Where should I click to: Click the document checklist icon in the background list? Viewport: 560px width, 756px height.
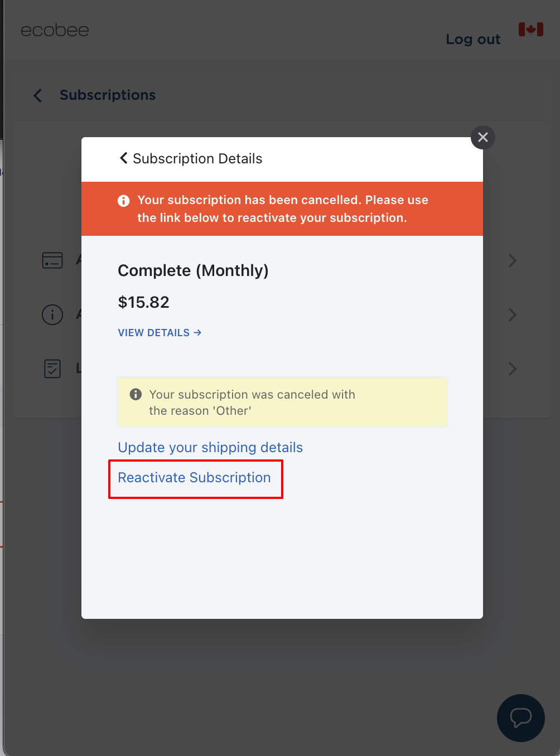tap(52, 368)
